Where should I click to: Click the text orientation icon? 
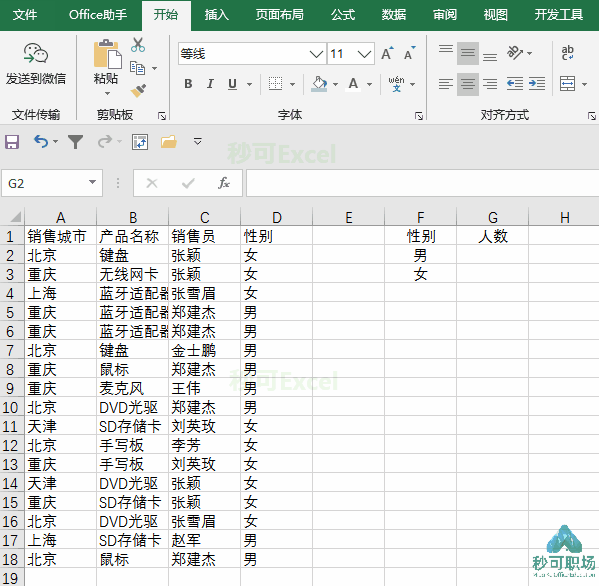[x=515, y=53]
